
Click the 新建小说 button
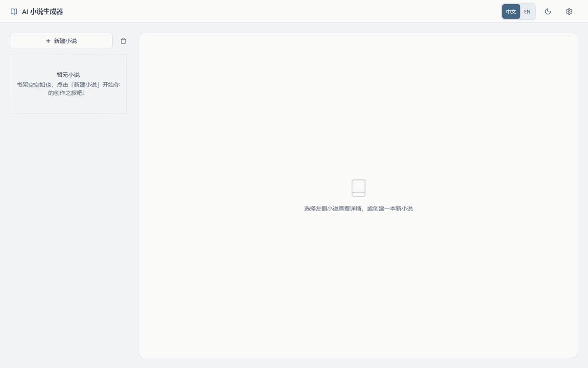pyautogui.click(x=61, y=41)
